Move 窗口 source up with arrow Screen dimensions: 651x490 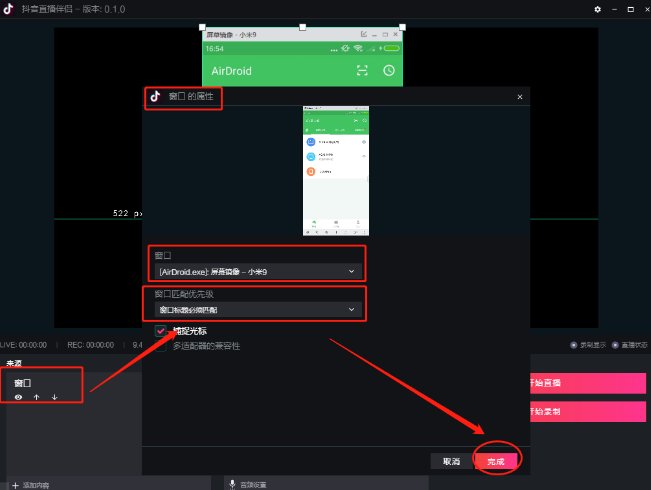point(36,397)
